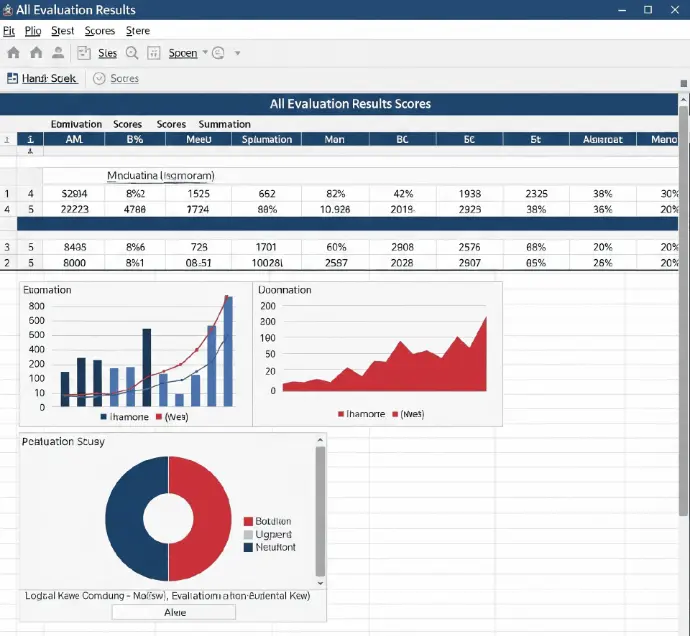
Task: Click the round smiley icon in toolbar
Action: tap(217, 53)
